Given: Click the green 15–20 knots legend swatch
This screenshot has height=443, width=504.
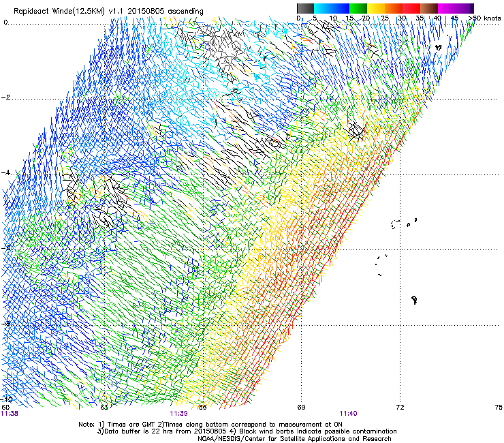Looking at the screenshot, I should [358, 8].
